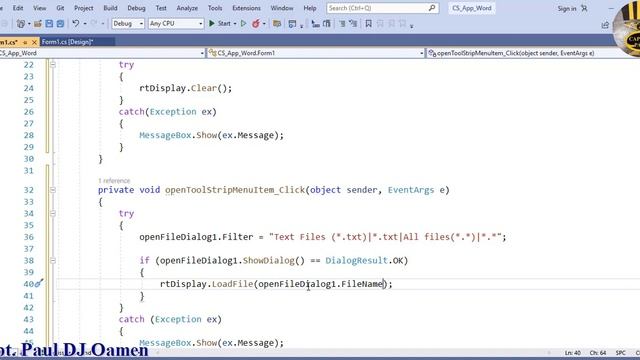Click the account icon beside Sign in
This screenshot has width=640, height=360.
coord(584,8)
